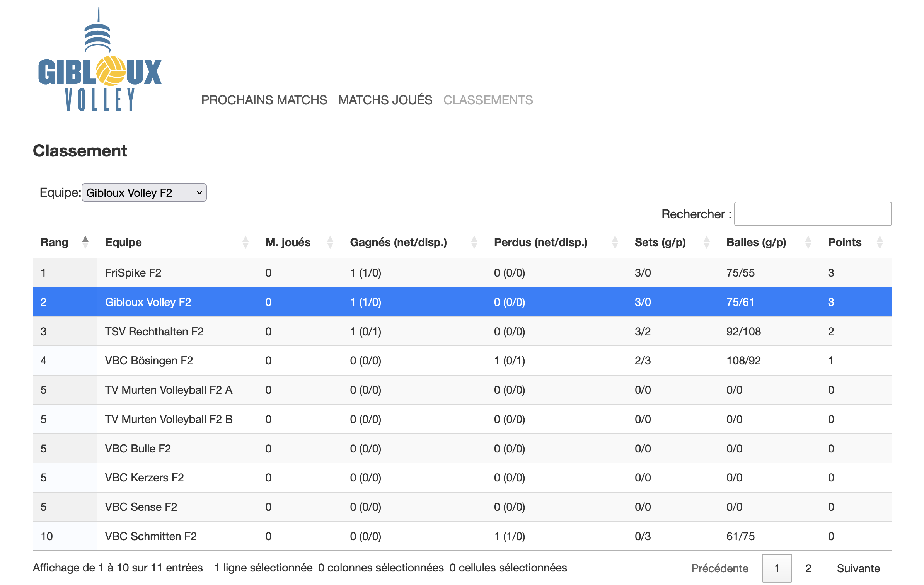This screenshot has height=585, width=924.
Task: Click the Précédente pagination button
Action: tap(719, 568)
